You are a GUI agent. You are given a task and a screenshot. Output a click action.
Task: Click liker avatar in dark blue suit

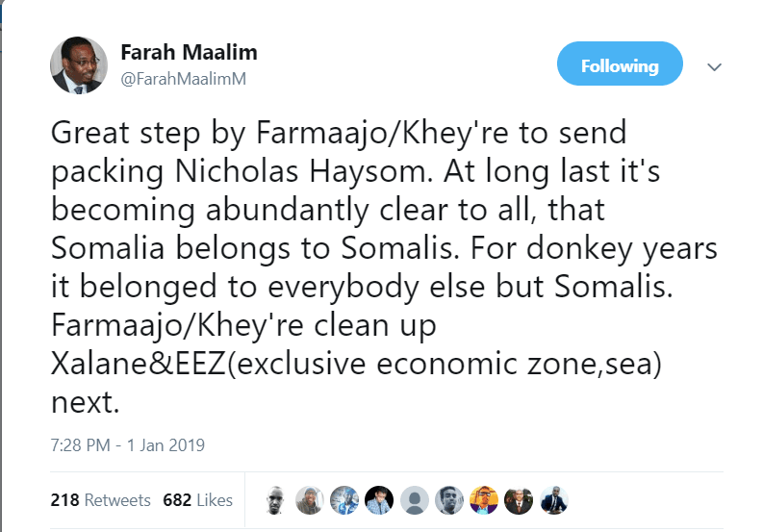553,499
